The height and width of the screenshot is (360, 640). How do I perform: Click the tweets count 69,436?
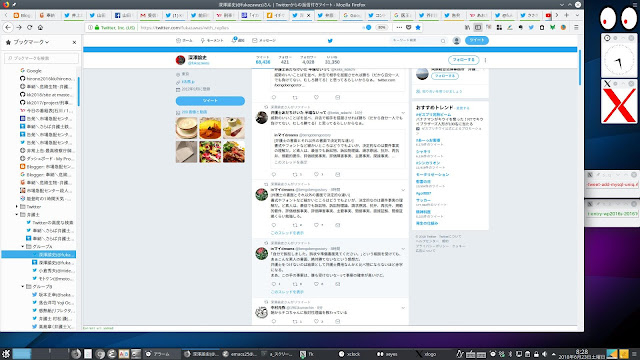(x=263, y=60)
